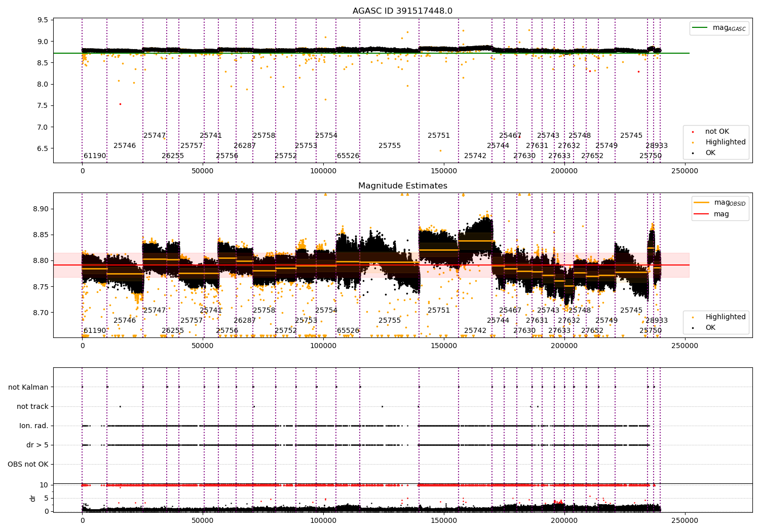Click the orange mag OBSID legend entry

[x=719, y=203]
